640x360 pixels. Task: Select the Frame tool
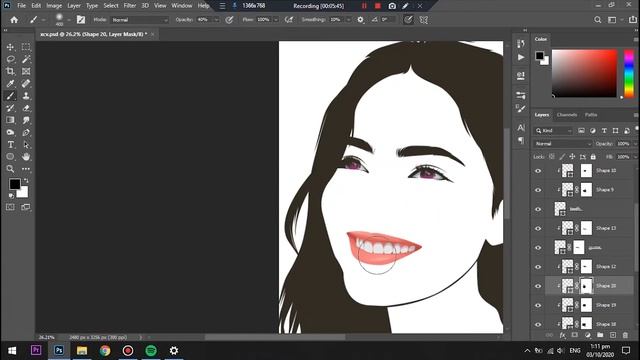click(x=26, y=72)
